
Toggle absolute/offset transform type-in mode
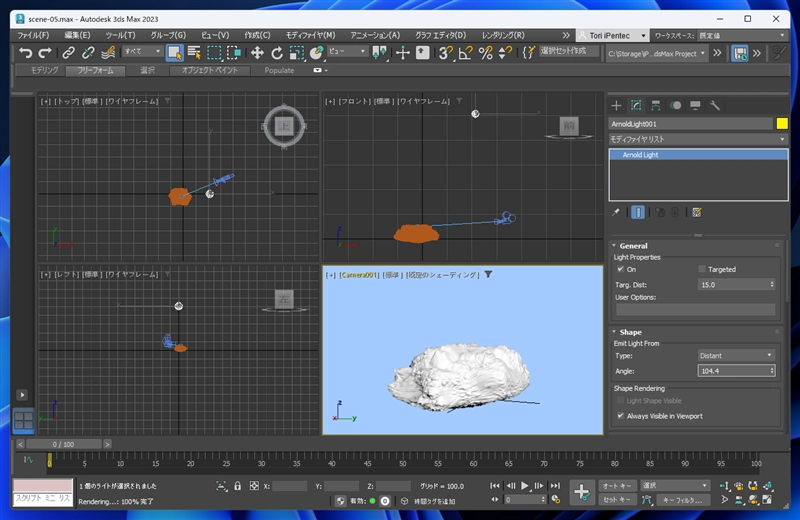tap(254, 486)
